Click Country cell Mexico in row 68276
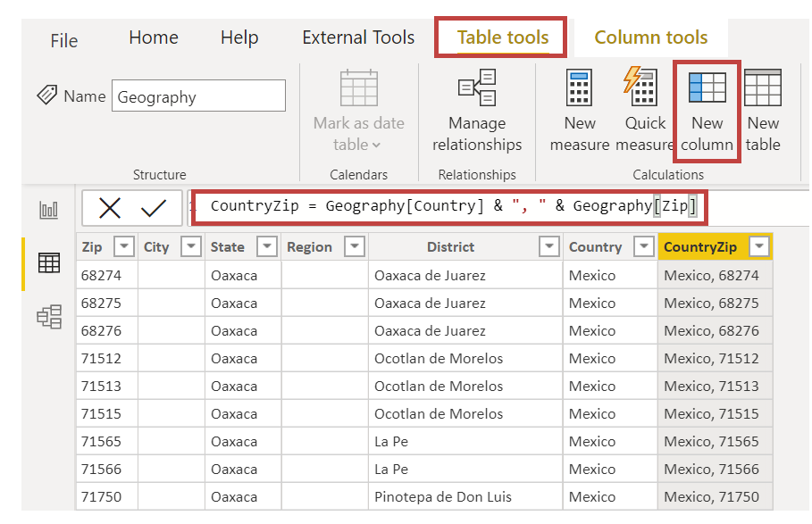 (x=610, y=330)
